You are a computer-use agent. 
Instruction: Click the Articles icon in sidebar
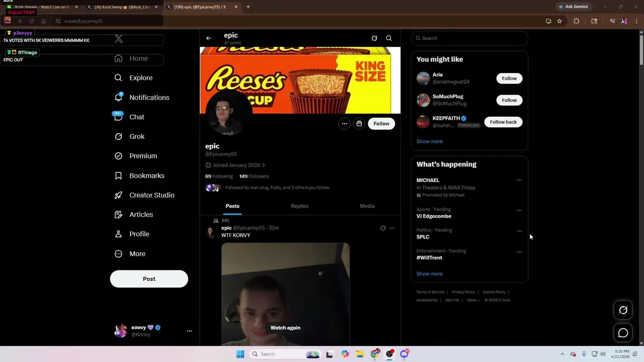pos(118,215)
